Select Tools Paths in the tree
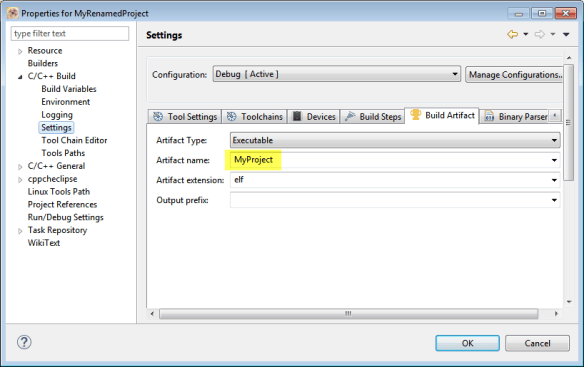The height and width of the screenshot is (367, 584). [x=63, y=153]
